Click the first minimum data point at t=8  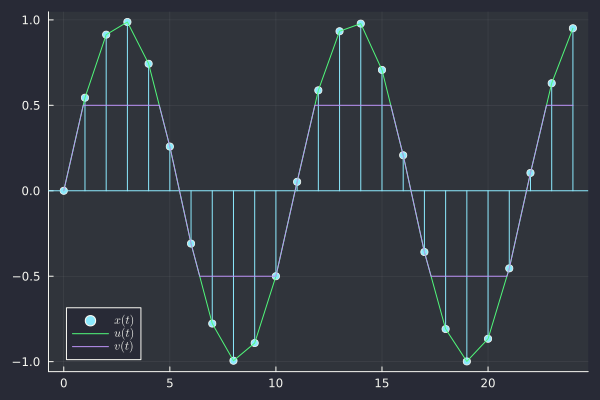point(233,360)
